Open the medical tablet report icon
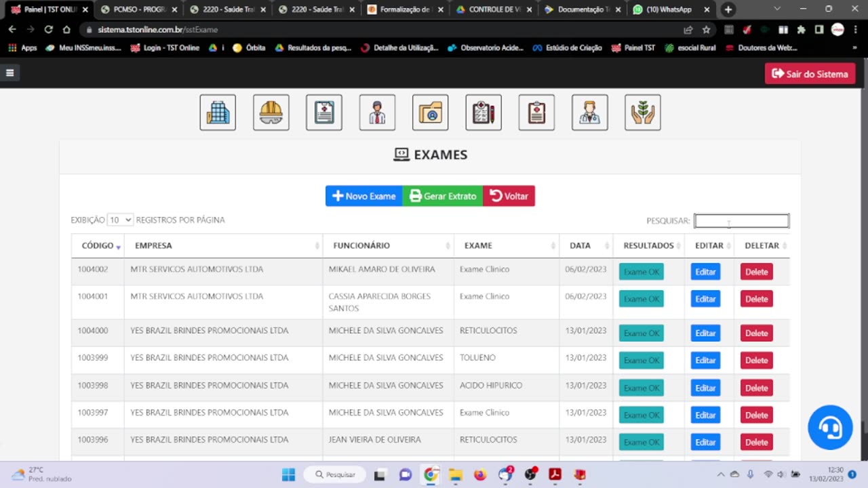 click(x=324, y=113)
